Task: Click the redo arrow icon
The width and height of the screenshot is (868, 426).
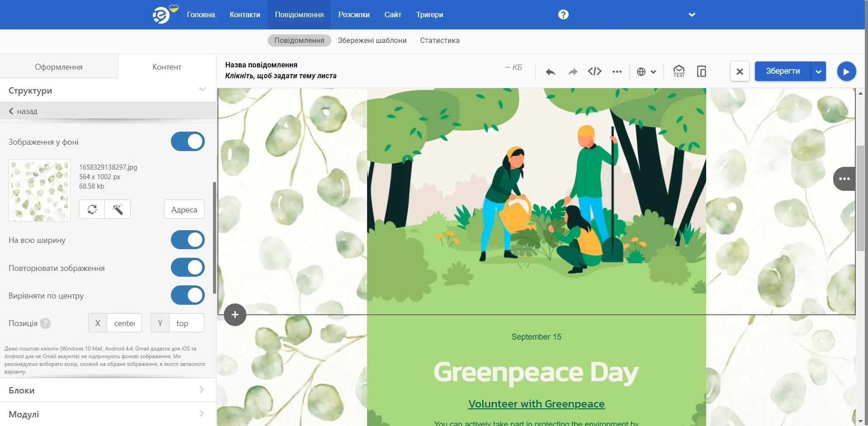Action: click(572, 71)
